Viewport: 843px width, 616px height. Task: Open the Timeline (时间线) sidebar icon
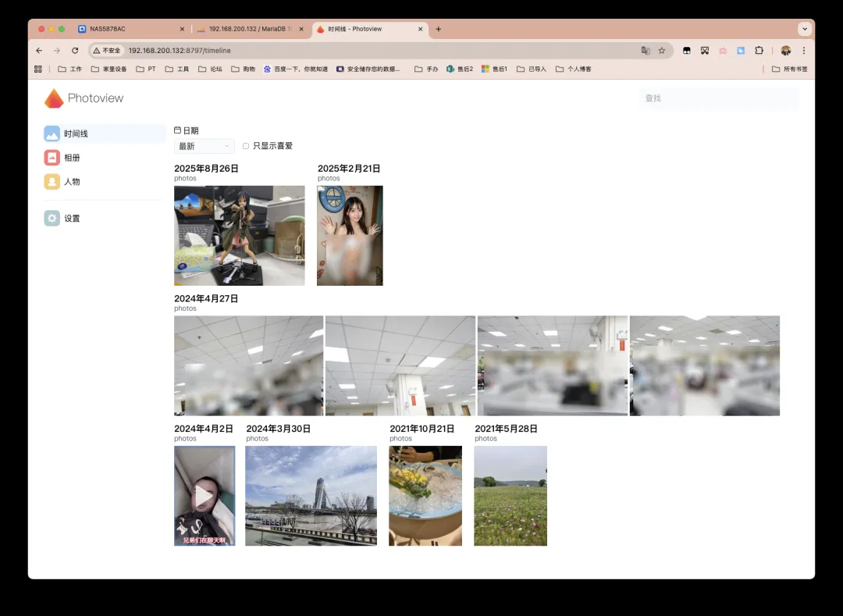pos(52,134)
